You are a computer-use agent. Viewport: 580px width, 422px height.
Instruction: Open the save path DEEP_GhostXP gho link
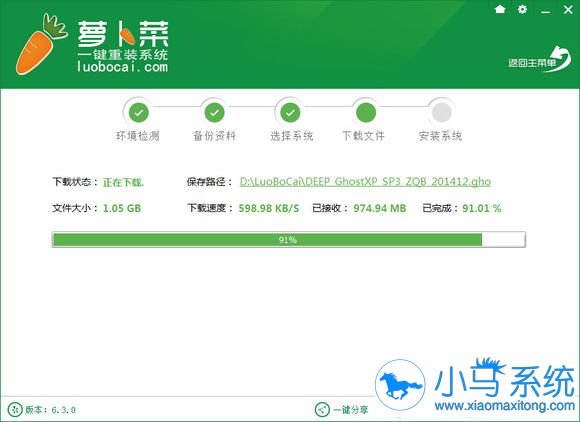tap(365, 182)
